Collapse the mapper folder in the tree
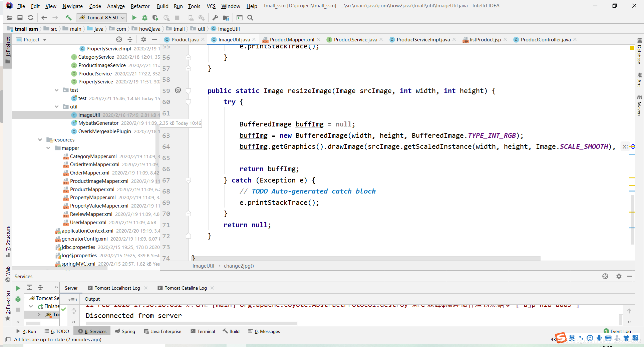Screen dimensions: 644x347 tap(48, 148)
